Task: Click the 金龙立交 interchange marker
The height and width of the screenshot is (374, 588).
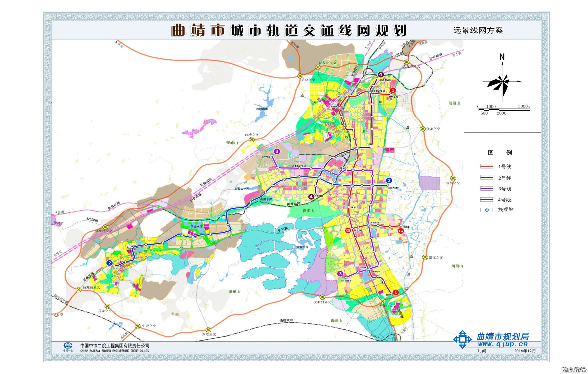Action: (x=423, y=129)
